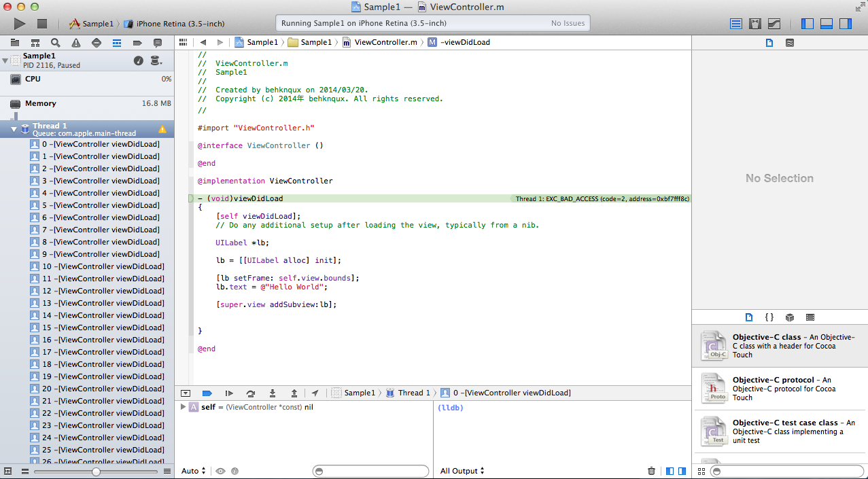Expand the self variable in variables view
This screenshot has width=868, height=479.
[x=183, y=407]
